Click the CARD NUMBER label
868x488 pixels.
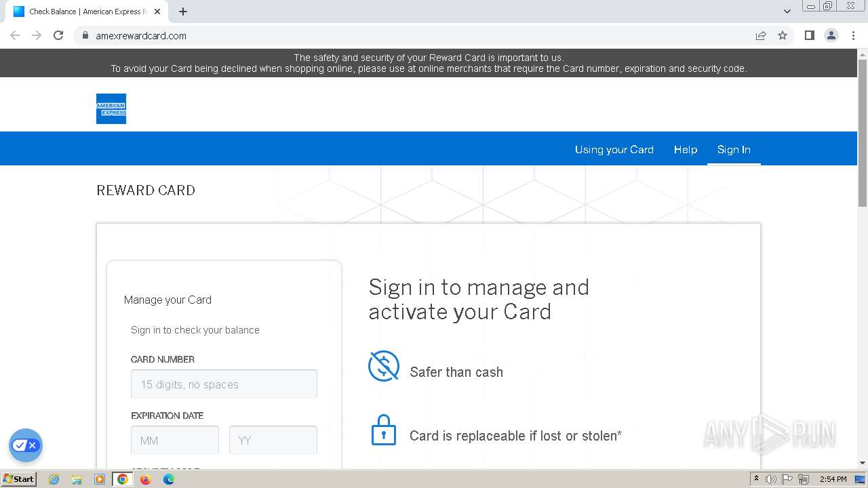point(163,359)
